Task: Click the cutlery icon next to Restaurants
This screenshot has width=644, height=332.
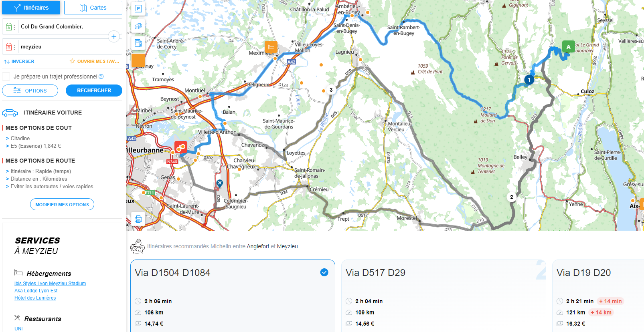Action: [17, 318]
